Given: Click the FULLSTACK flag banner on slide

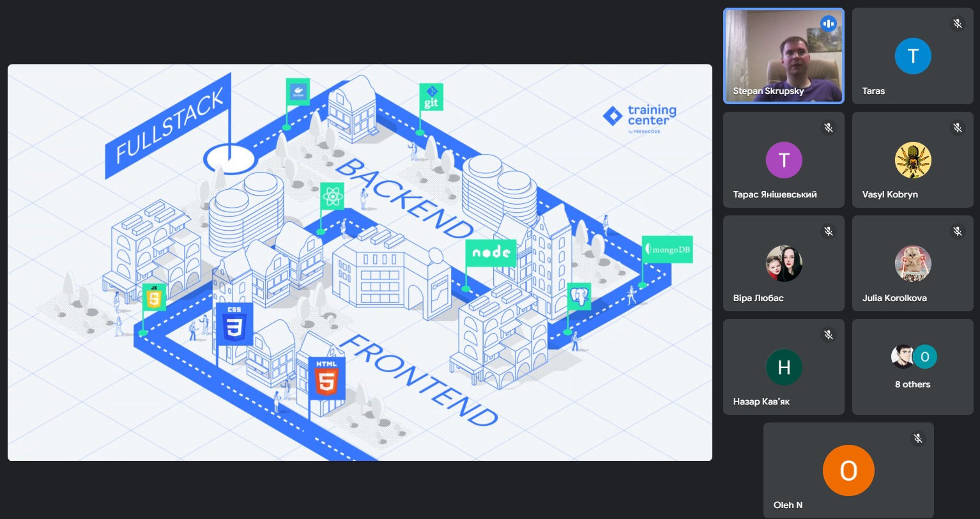Looking at the screenshot, I should point(169,126).
